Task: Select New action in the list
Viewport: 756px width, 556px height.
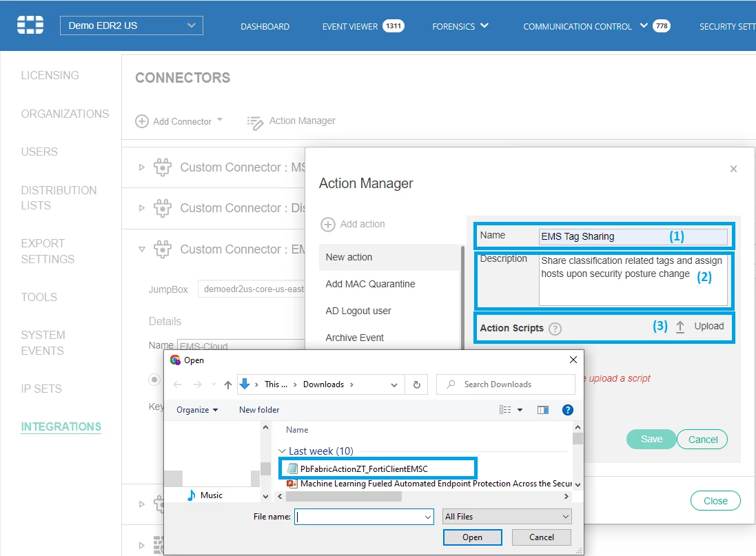Action: pyautogui.click(x=389, y=257)
